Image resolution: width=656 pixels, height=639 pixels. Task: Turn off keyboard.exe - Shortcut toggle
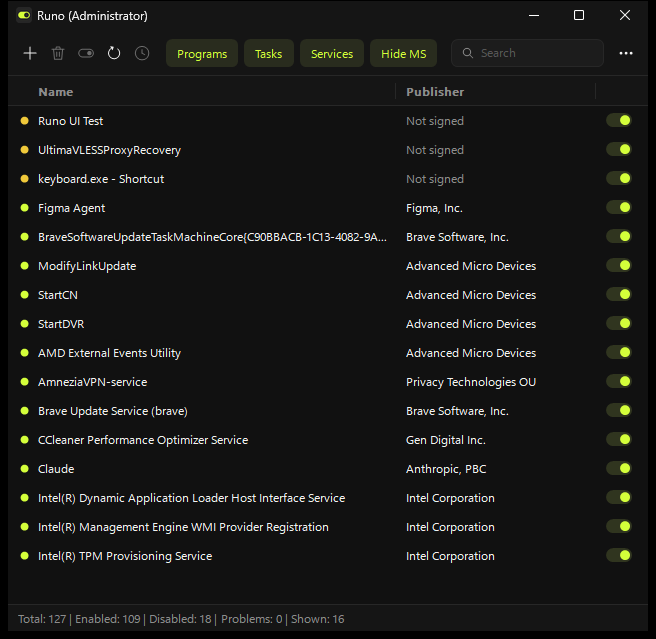coord(619,179)
